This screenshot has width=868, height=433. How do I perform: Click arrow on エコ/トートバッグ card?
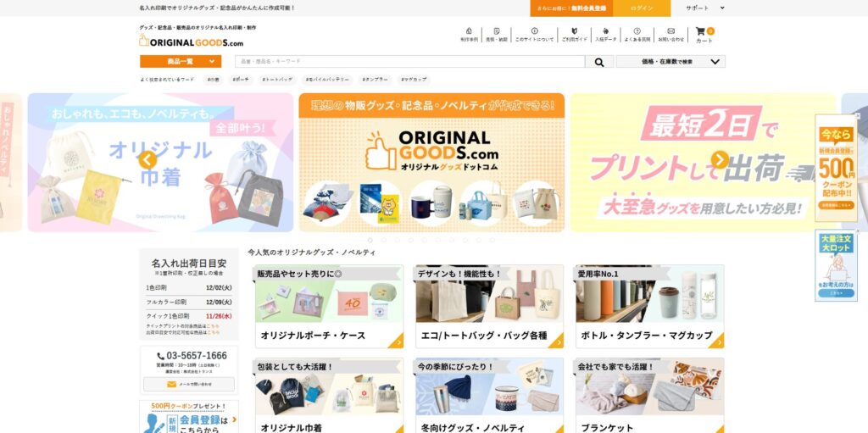tap(556, 341)
